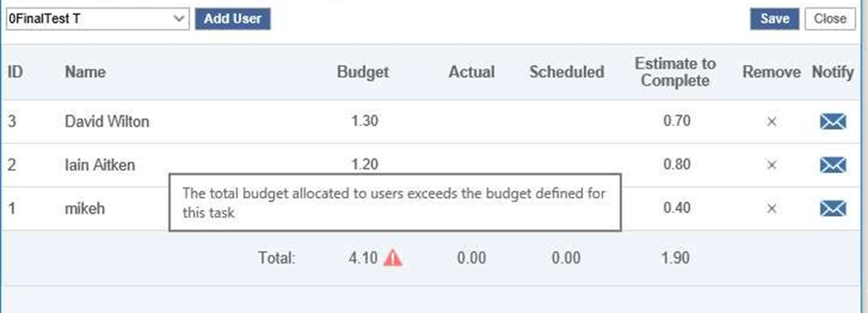The image size is (868, 313).
Task: Edit mikeh's estimate to complete 0.40
Action: [x=676, y=209]
